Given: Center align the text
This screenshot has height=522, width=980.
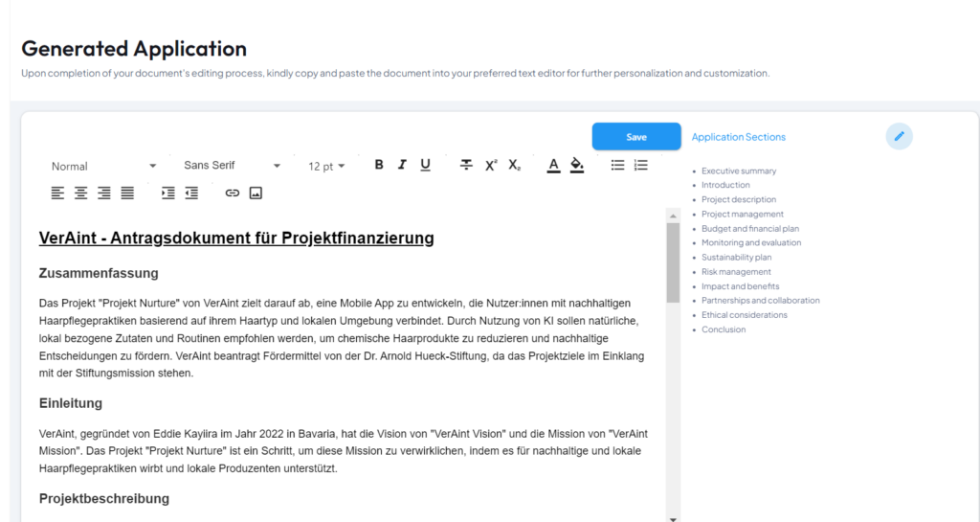Looking at the screenshot, I should 81,193.
